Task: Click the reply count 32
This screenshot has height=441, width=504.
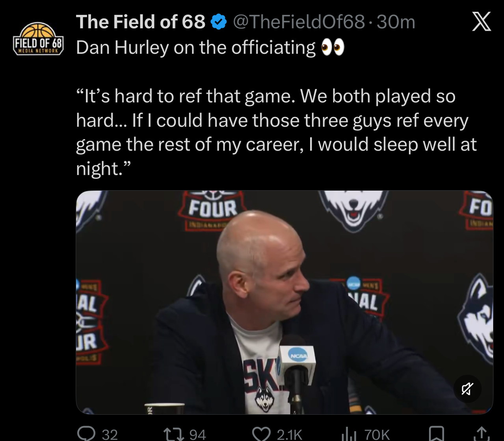Action: tap(110, 434)
